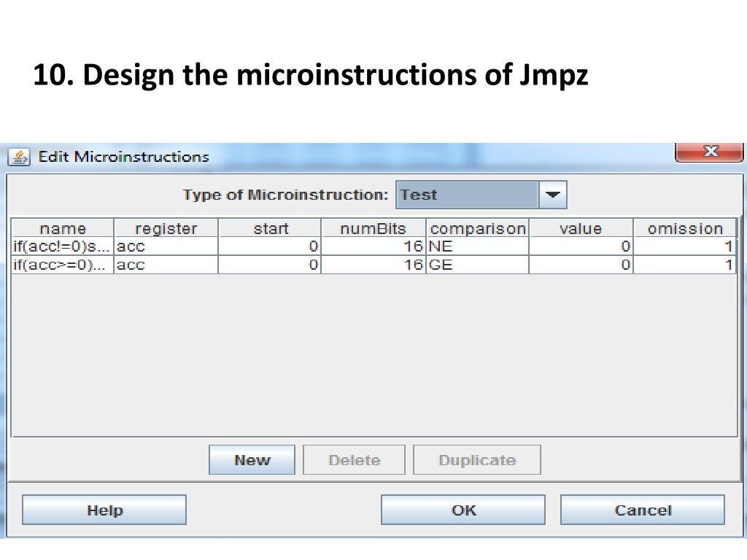Click start cell 0 in NE row
The width and height of the screenshot is (747, 560).
[270, 246]
